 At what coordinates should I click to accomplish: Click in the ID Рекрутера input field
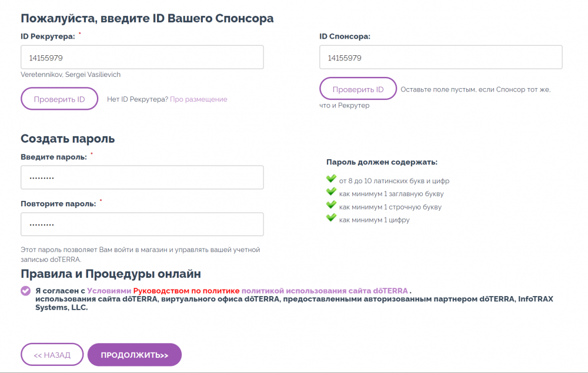coord(142,58)
